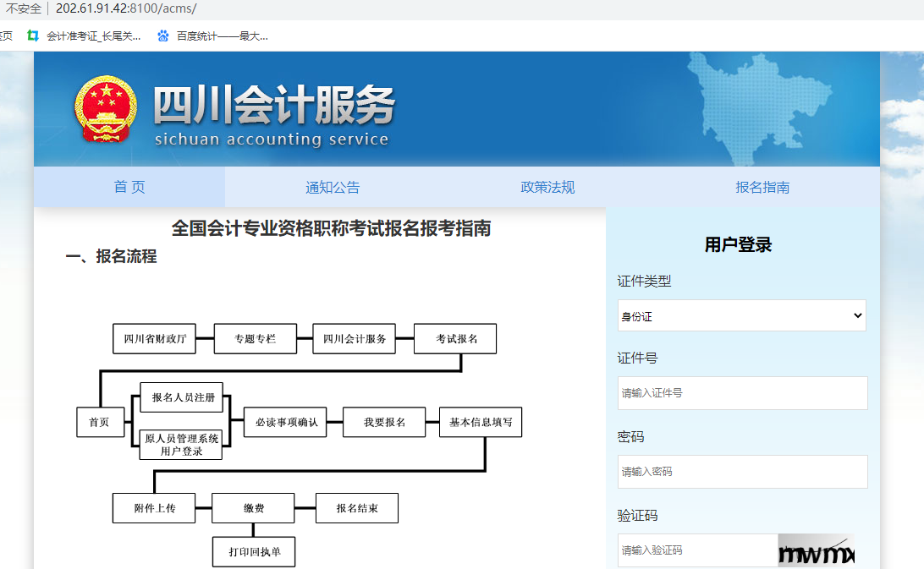Image resolution: width=924 pixels, height=569 pixels.
Task: Click the browser address bar URL
Action: coord(126,8)
